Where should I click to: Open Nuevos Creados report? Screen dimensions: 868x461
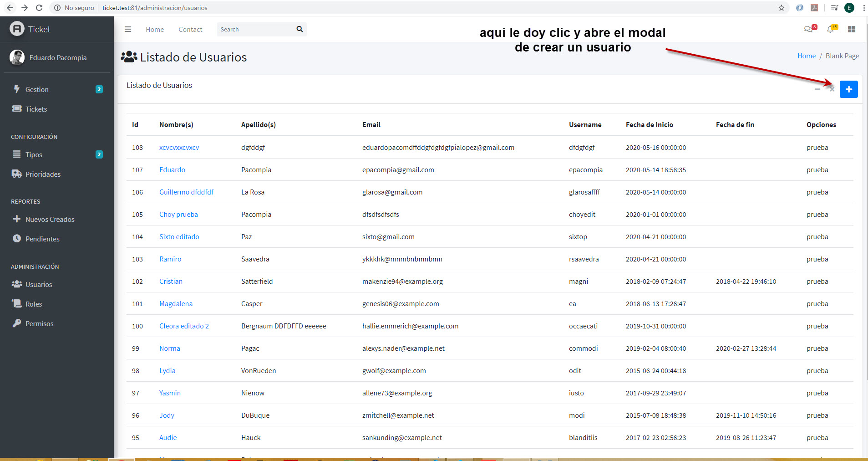[57, 219]
